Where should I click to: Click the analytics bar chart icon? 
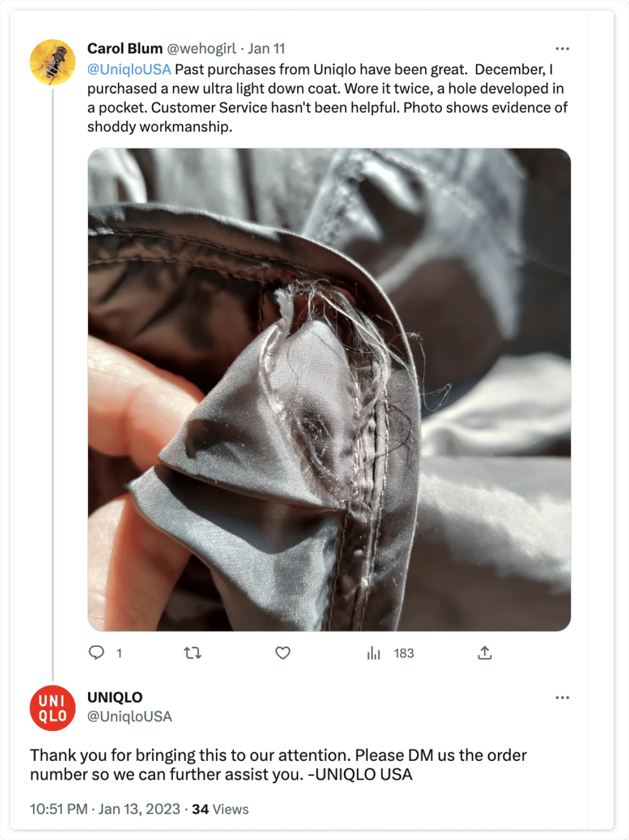pos(374,653)
